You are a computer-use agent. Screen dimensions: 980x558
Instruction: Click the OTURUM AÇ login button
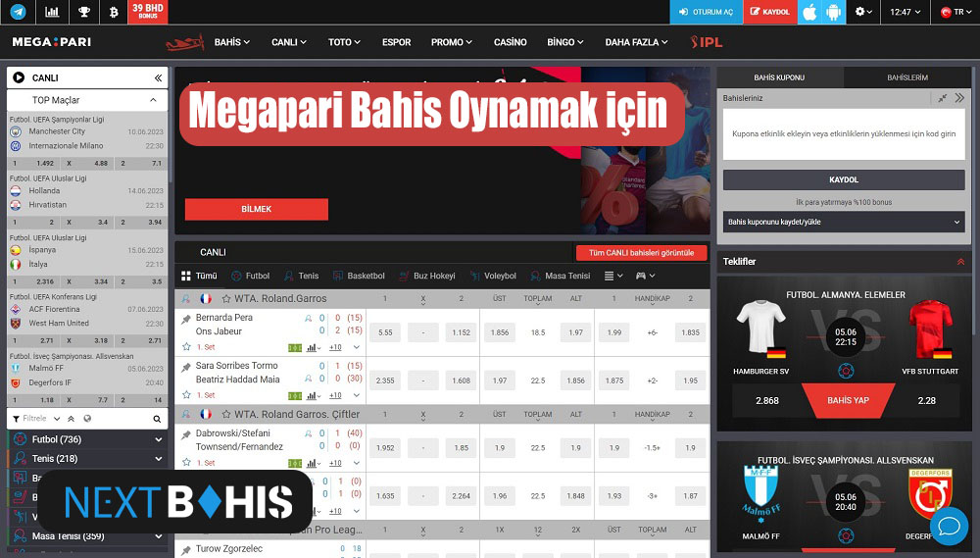click(x=707, y=12)
